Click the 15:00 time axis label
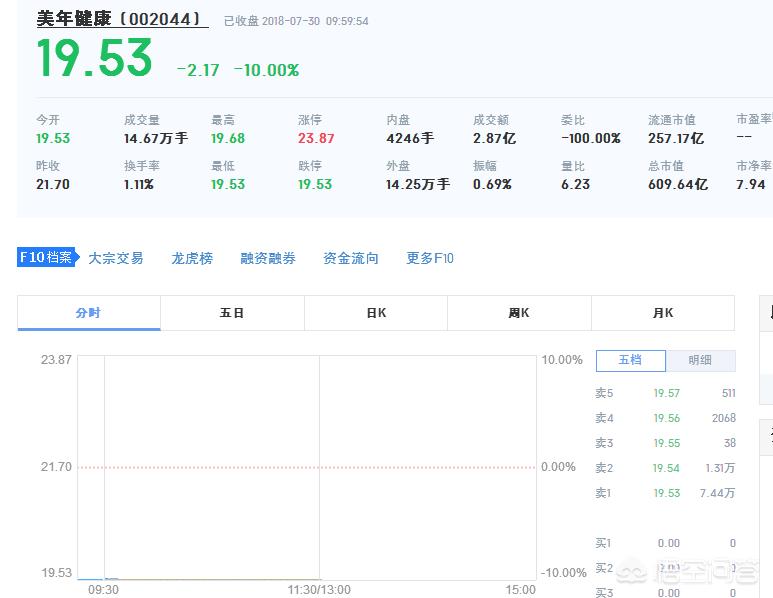 point(520,590)
